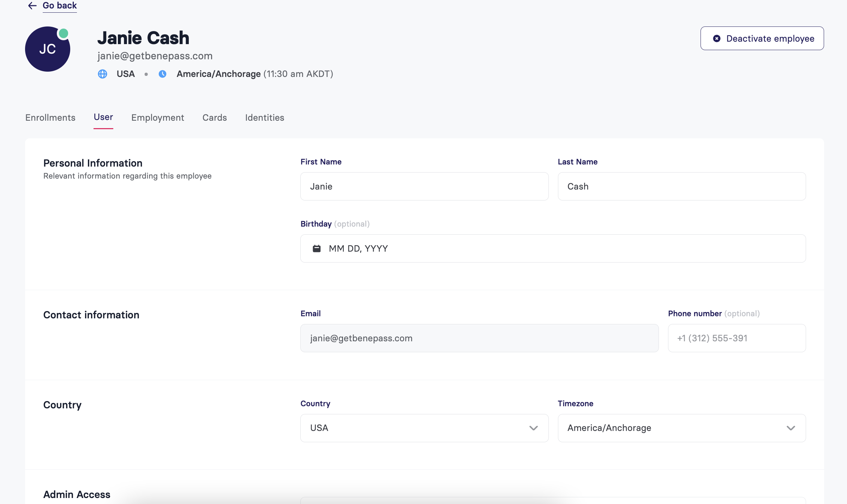Screen dimensions: 847x504
Task: Go to the Identities tab
Action: (265, 118)
